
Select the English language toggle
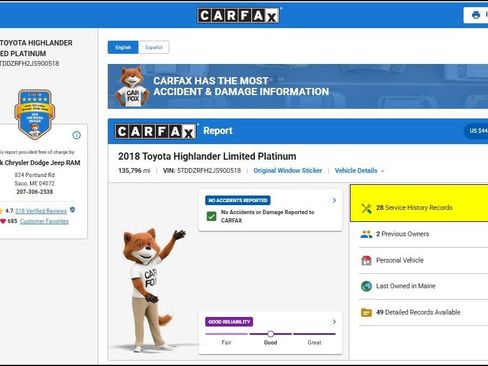123,47
